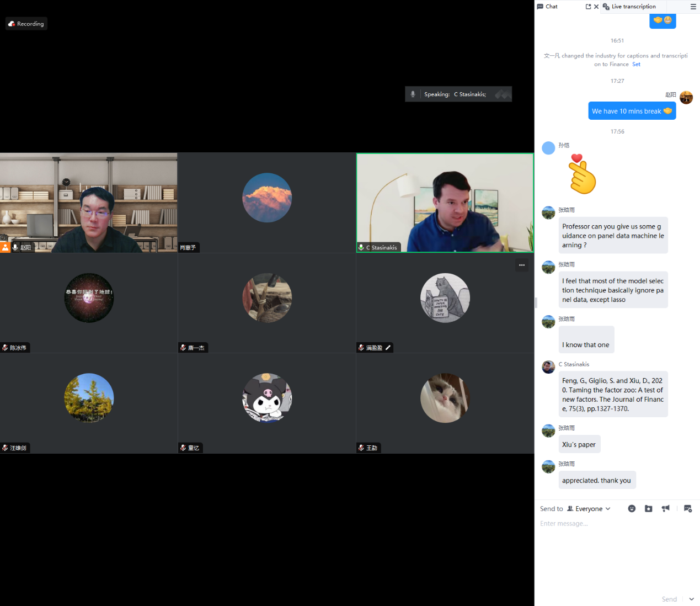Expand the send options arrow beside Send
Screen dimensions: 700x606
click(x=691, y=599)
